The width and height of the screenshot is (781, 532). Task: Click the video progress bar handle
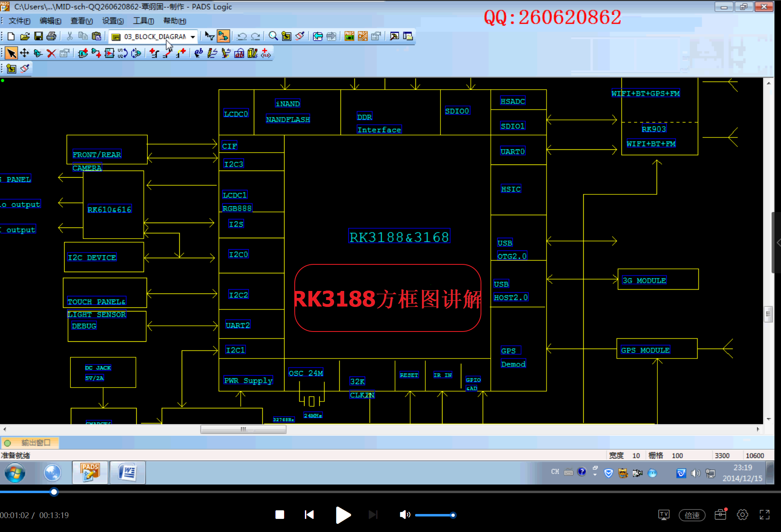(54, 492)
